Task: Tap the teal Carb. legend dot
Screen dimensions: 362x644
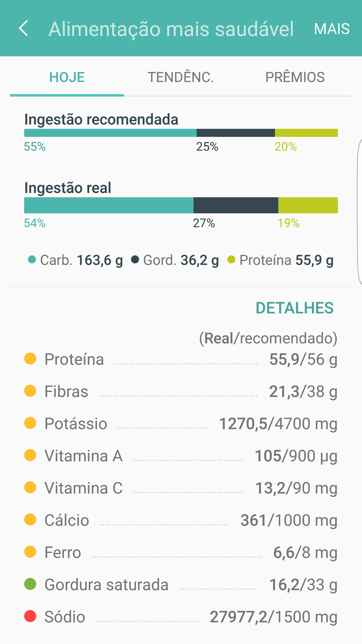Action: [32, 259]
